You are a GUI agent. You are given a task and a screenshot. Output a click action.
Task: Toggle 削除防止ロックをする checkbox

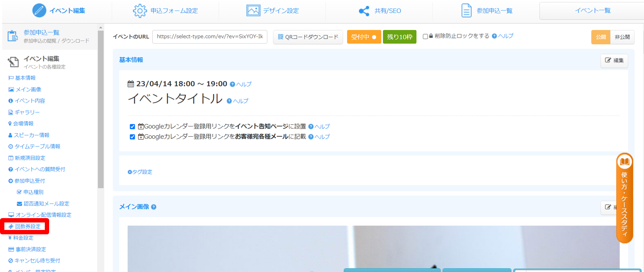point(425,36)
